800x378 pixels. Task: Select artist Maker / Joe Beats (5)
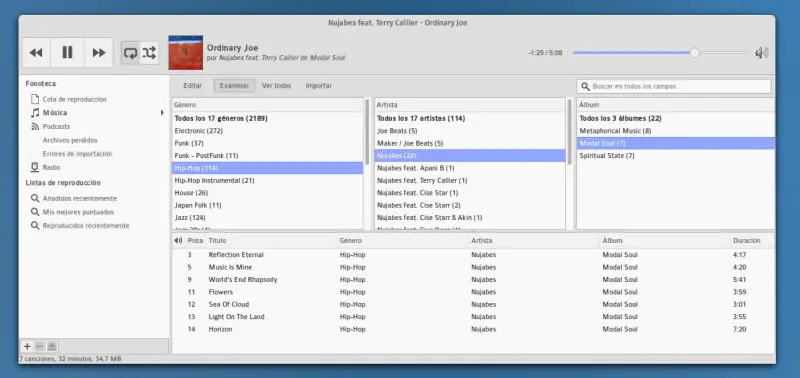470,143
